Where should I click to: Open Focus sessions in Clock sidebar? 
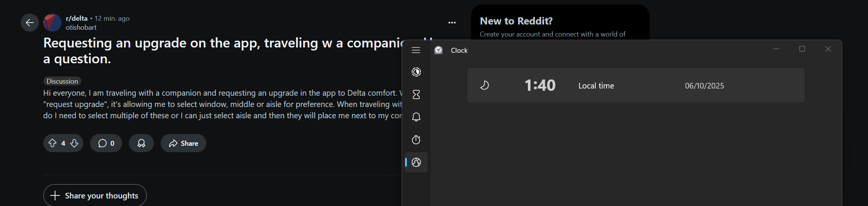[x=416, y=72]
